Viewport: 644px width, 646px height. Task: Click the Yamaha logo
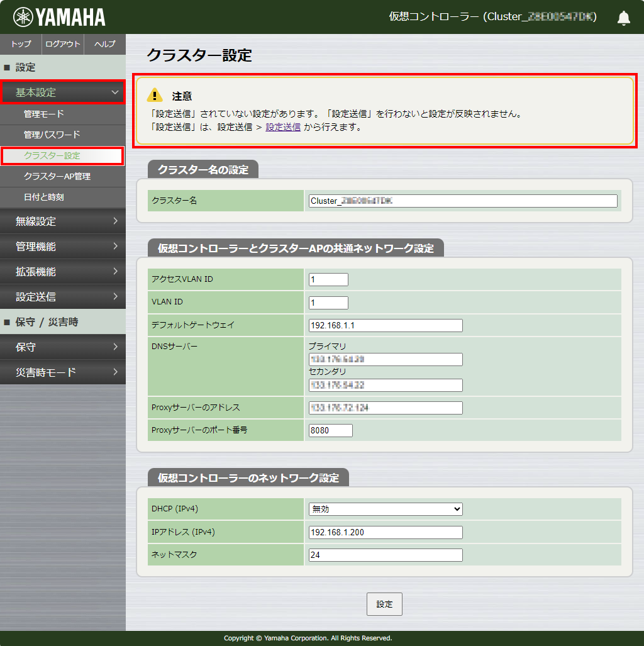point(60,17)
